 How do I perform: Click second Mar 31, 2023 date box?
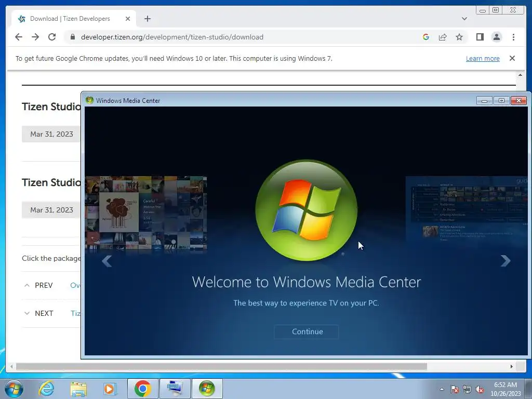[x=51, y=210]
